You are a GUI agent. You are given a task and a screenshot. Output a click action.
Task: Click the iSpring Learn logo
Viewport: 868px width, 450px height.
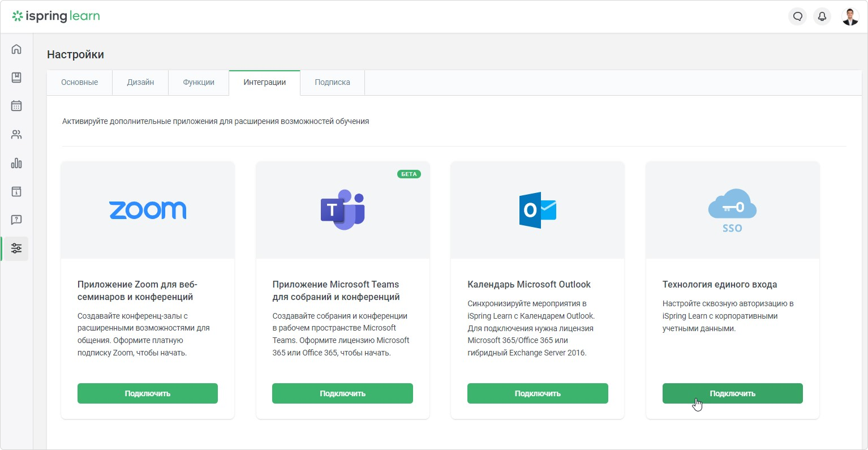[x=56, y=16]
